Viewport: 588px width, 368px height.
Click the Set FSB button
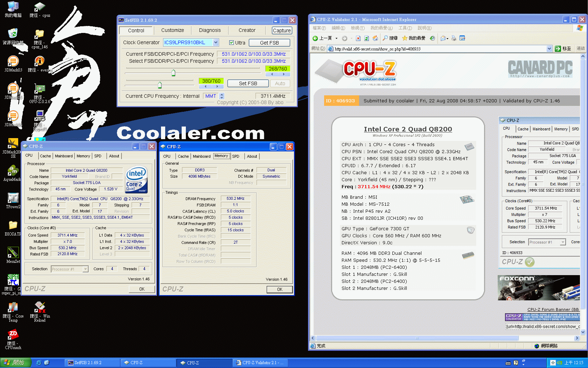(248, 83)
